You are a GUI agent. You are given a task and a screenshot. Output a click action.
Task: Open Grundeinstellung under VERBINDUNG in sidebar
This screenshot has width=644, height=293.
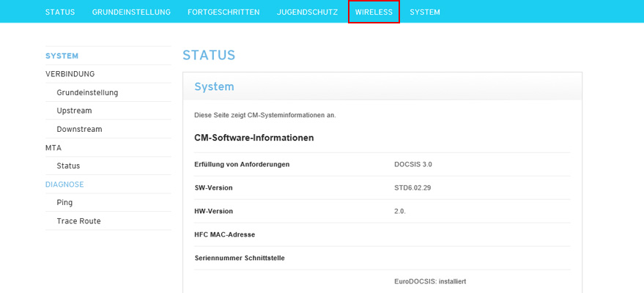coord(87,92)
